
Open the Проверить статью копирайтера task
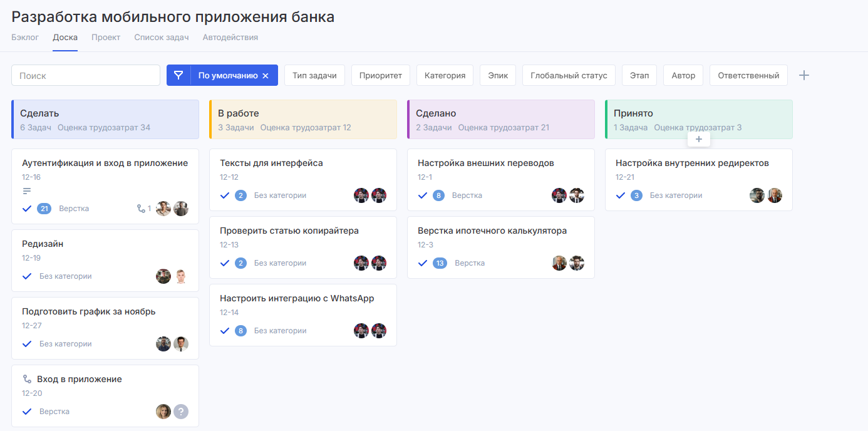coord(289,231)
